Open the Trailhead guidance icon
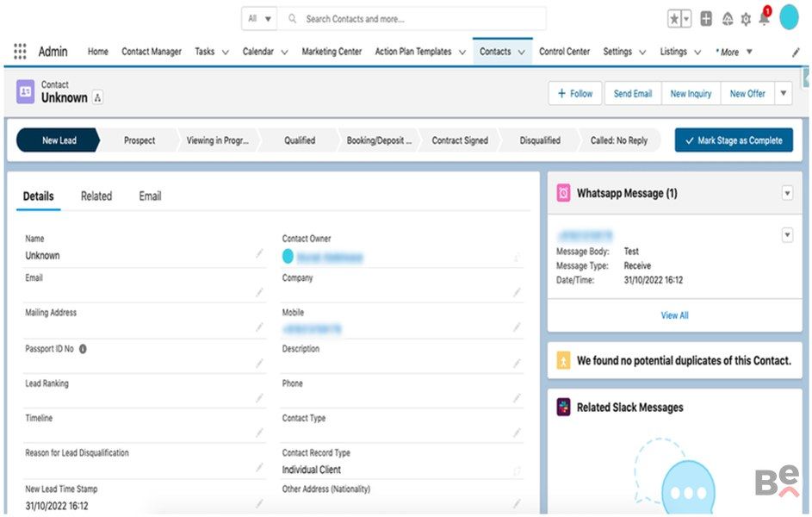 click(x=728, y=19)
